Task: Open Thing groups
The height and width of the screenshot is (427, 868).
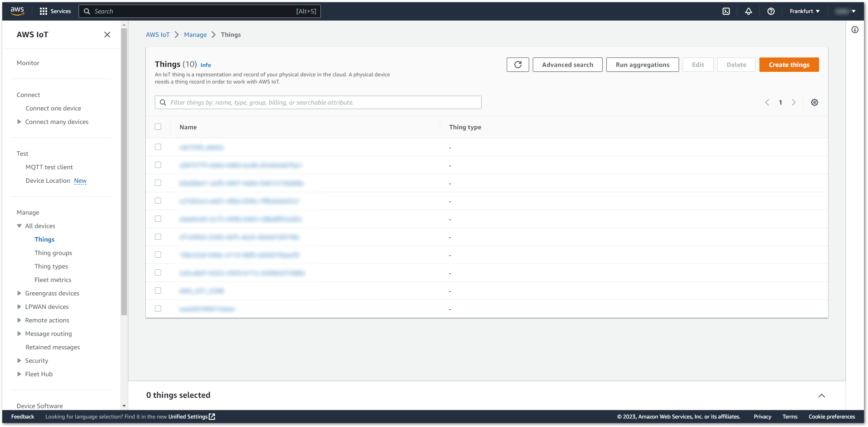Action: [x=53, y=253]
